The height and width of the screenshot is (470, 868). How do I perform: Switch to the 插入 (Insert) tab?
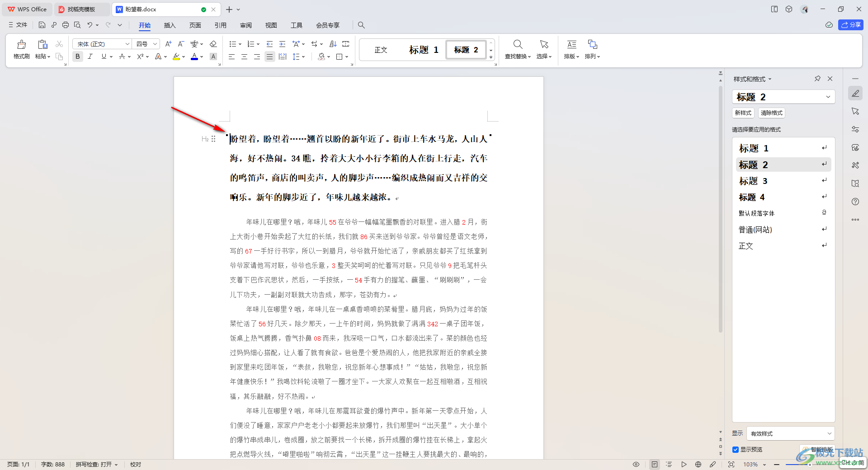click(170, 25)
